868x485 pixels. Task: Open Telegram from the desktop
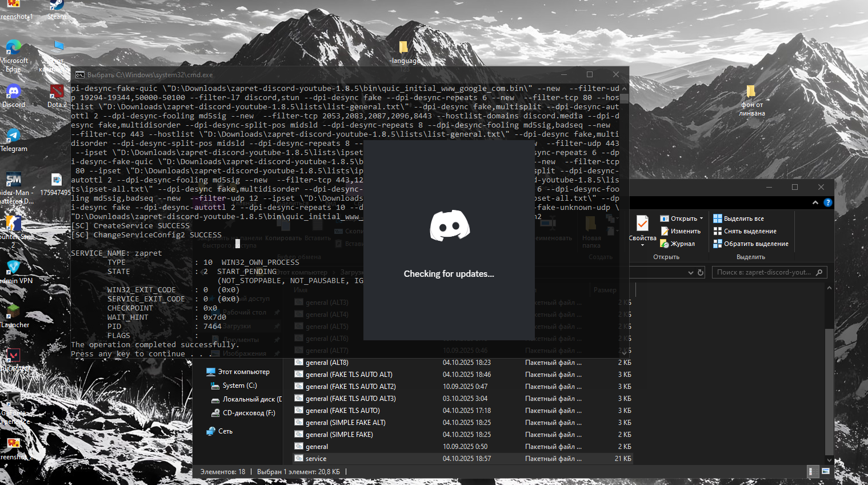[13, 136]
